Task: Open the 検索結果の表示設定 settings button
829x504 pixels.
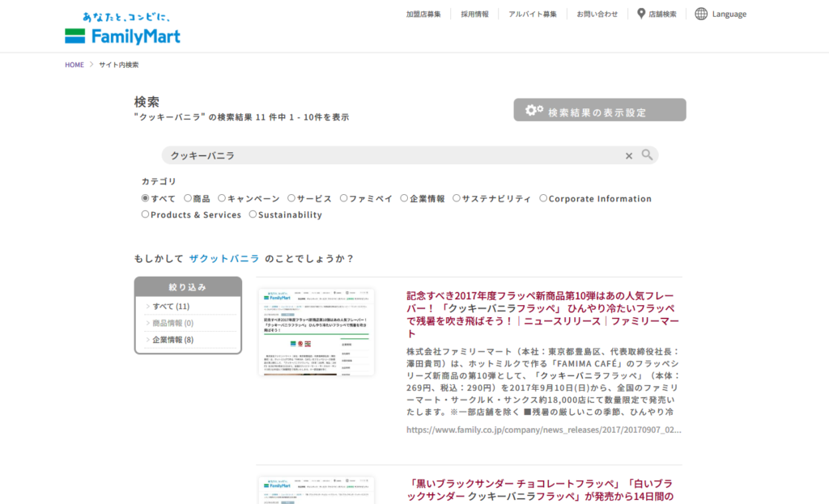Action: 600,110
